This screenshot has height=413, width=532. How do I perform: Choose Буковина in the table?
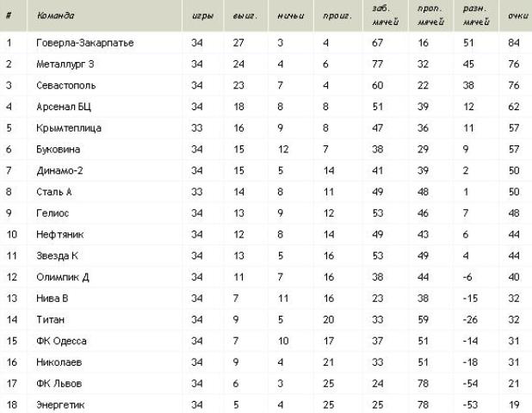58,150
